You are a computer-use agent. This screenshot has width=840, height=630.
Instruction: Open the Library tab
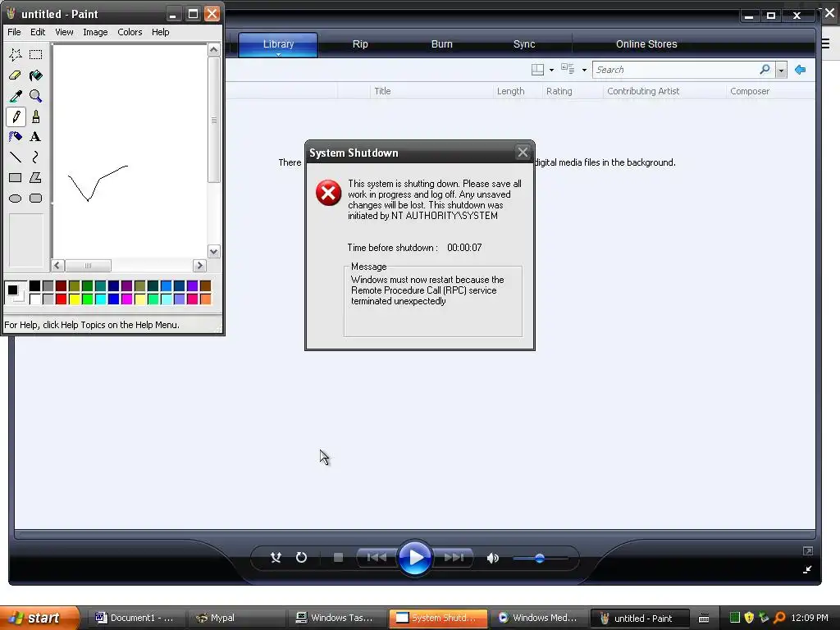pyautogui.click(x=278, y=44)
